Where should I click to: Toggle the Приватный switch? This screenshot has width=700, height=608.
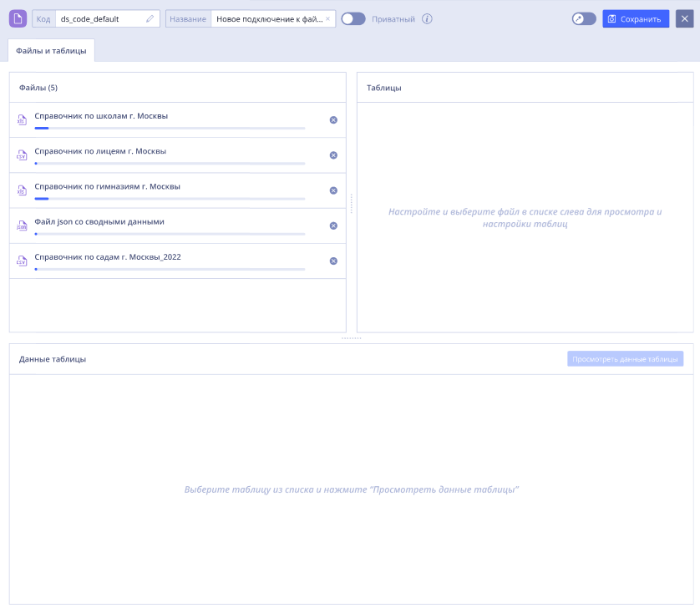pyautogui.click(x=353, y=18)
